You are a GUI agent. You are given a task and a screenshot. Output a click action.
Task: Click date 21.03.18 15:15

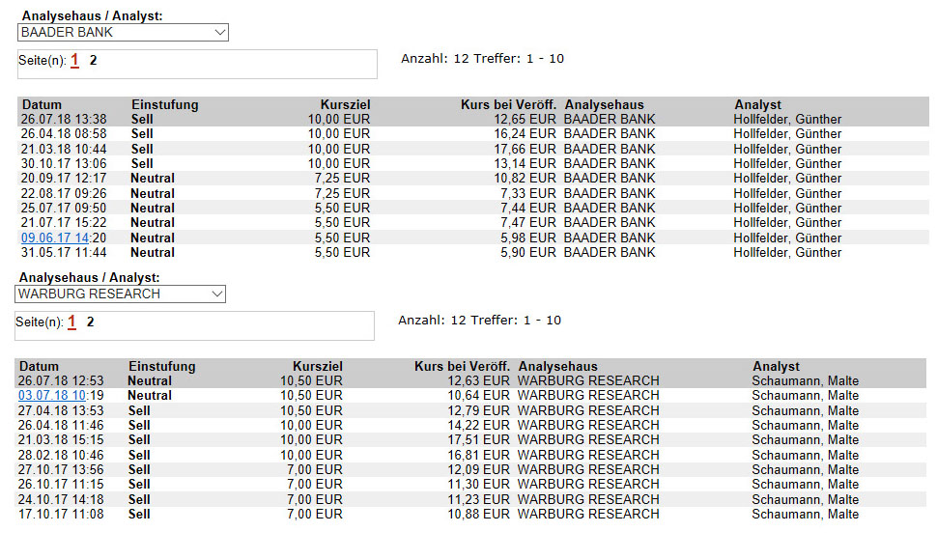pos(60,439)
